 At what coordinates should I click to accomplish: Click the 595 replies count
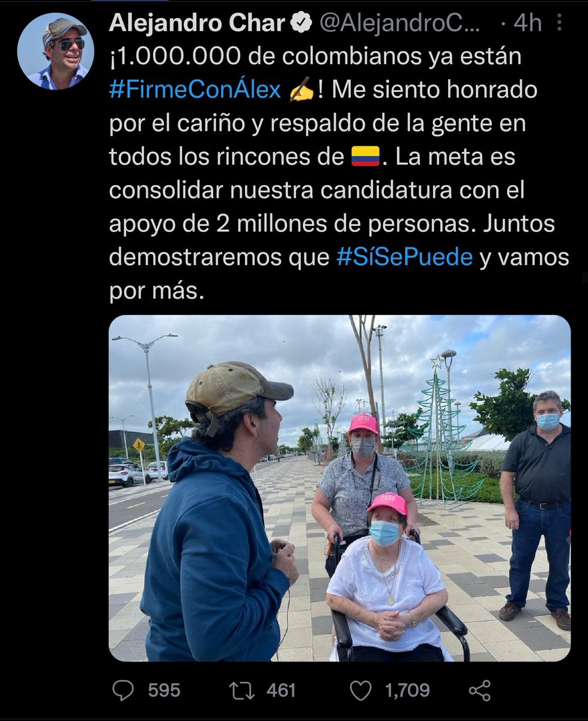pos(163,691)
